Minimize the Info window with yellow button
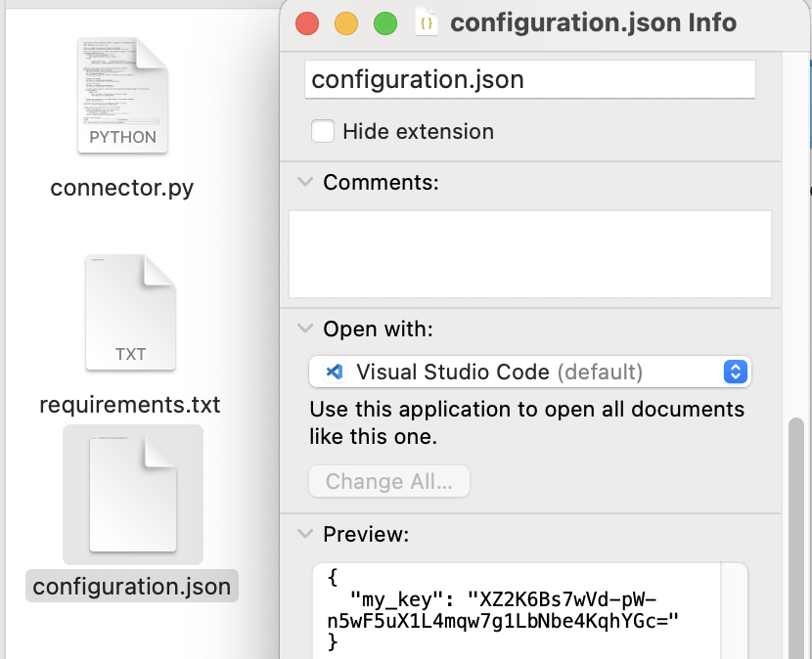Viewport: 812px width, 659px height. click(x=346, y=23)
